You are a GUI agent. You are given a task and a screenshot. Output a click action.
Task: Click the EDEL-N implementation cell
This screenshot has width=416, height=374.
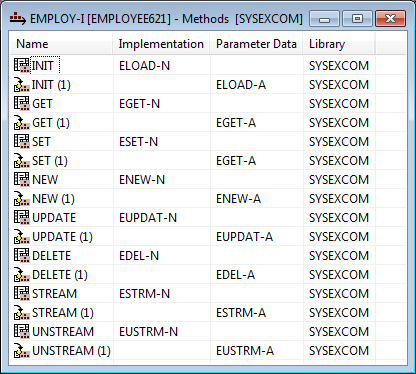click(x=139, y=256)
